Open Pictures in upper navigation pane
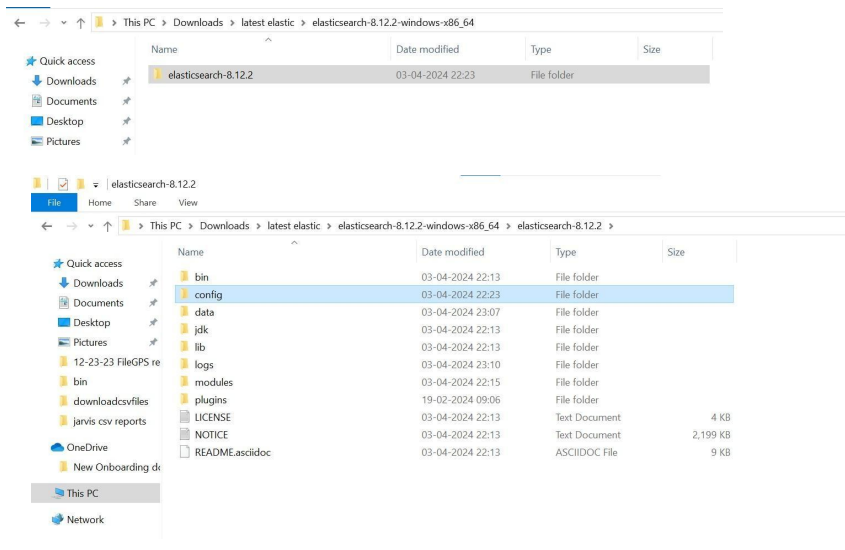 click(56, 141)
